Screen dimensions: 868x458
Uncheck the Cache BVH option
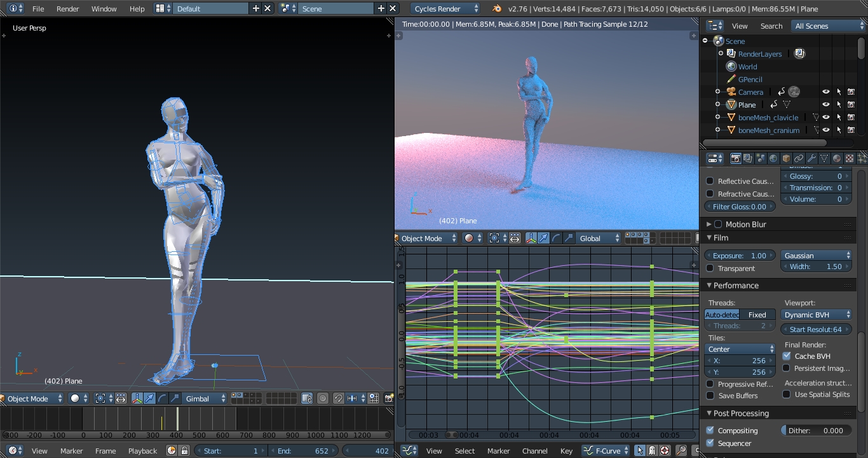[x=787, y=356]
